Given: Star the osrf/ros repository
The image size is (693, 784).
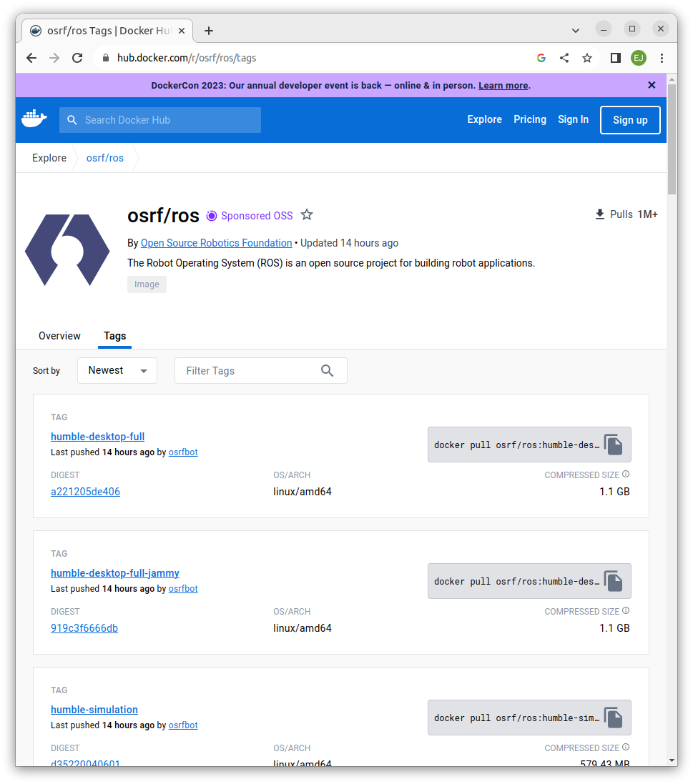Looking at the screenshot, I should pyautogui.click(x=307, y=215).
